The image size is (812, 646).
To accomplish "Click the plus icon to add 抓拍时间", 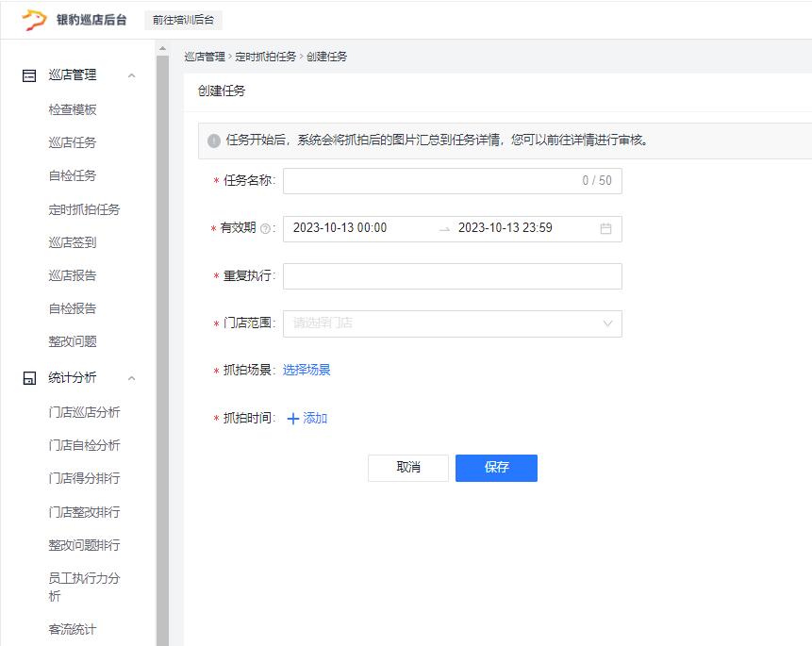I will pos(292,419).
